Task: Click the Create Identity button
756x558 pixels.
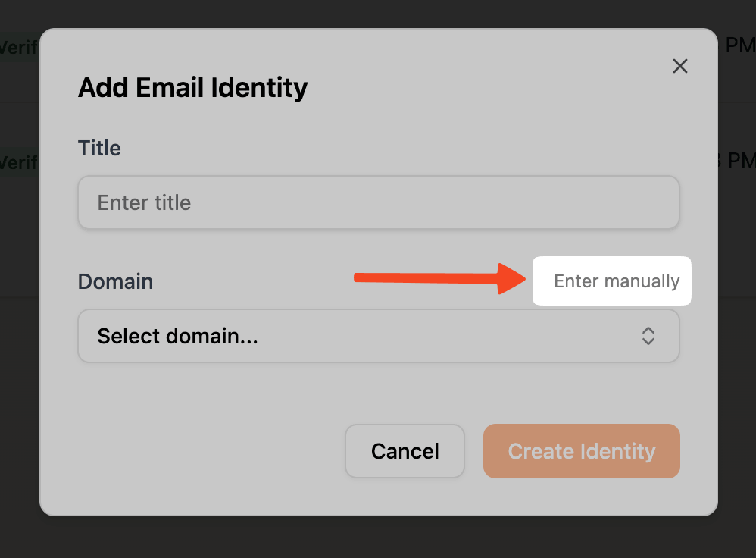Action: click(581, 451)
